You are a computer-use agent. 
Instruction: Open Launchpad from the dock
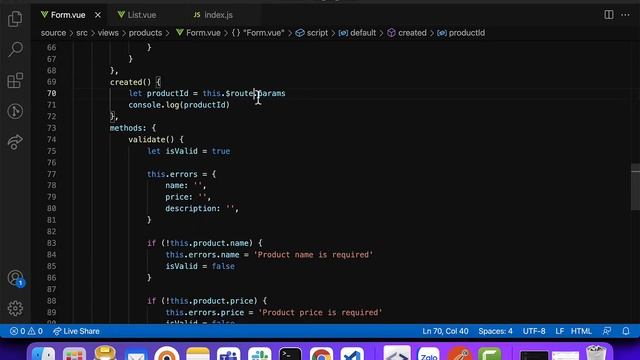tap(74, 353)
